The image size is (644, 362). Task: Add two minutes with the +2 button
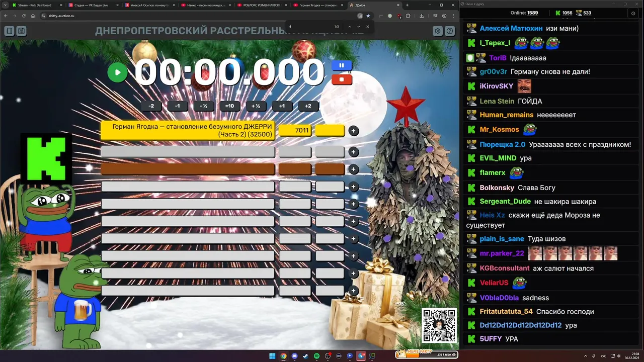click(308, 106)
